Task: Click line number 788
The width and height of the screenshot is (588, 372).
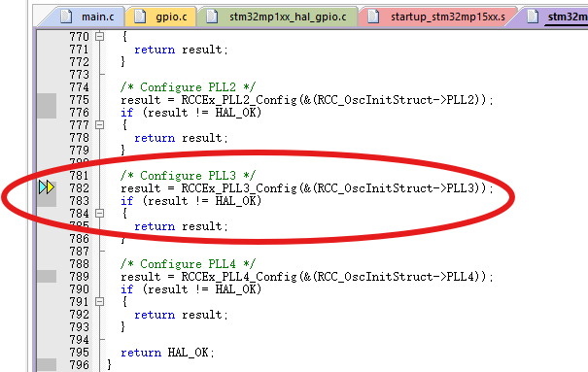Action: (79, 264)
